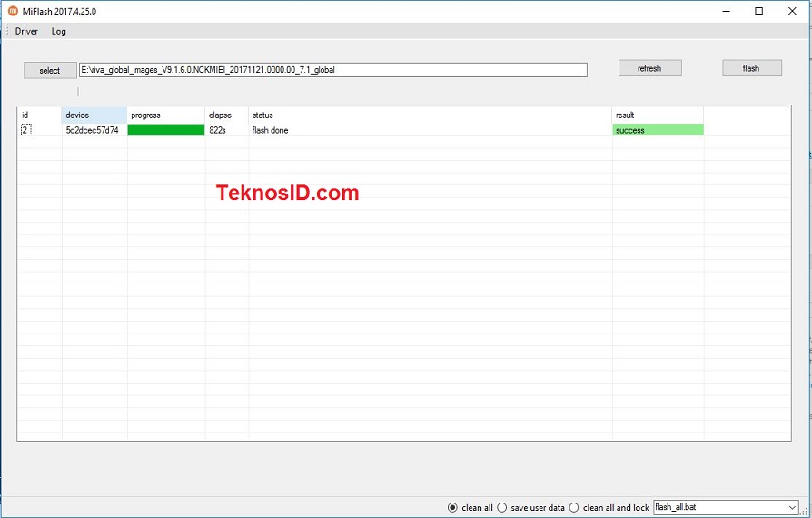Close the MiFlash window

[792, 11]
